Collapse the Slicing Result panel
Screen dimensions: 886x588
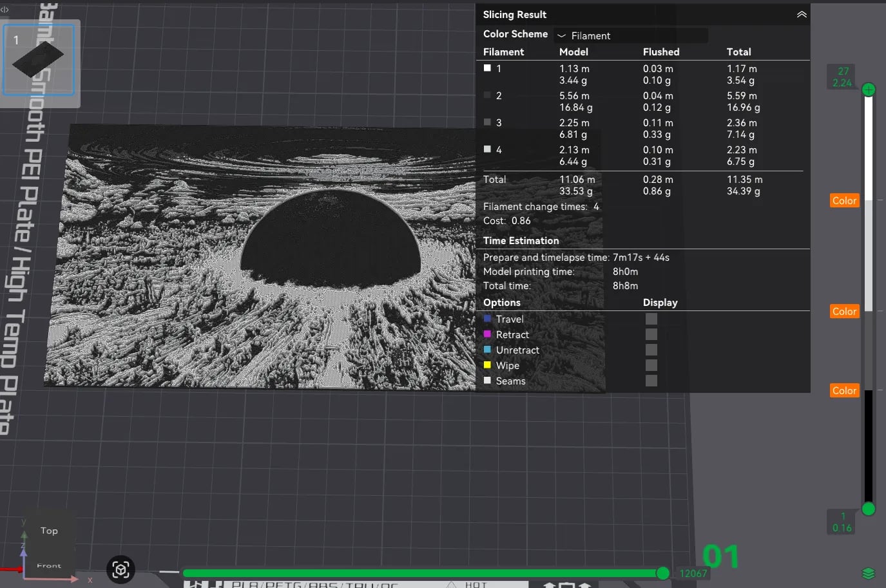[802, 14]
